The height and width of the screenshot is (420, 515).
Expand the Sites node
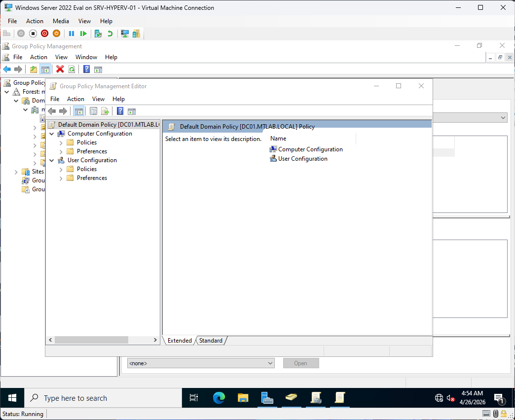pos(16,172)
